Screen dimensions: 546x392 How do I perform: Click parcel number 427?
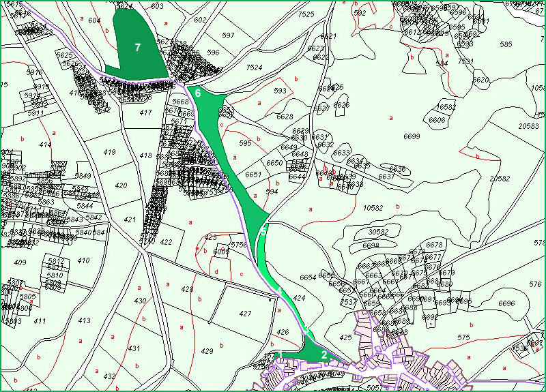click(x=246, y=314)
